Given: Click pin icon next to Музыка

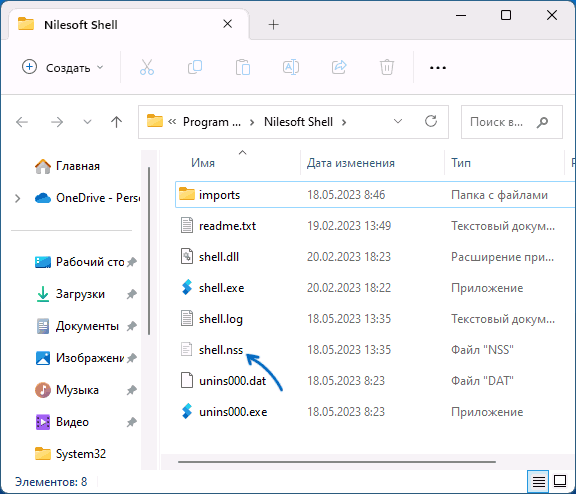Looking at the screenshot, I should coord(132,390).
